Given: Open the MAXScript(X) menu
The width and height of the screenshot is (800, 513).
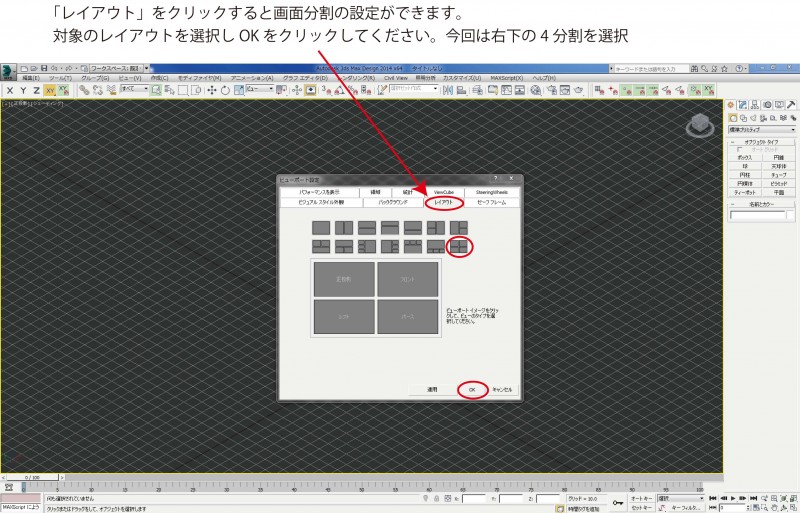Looking at the screenshot, I should click(x=508, y=77).
